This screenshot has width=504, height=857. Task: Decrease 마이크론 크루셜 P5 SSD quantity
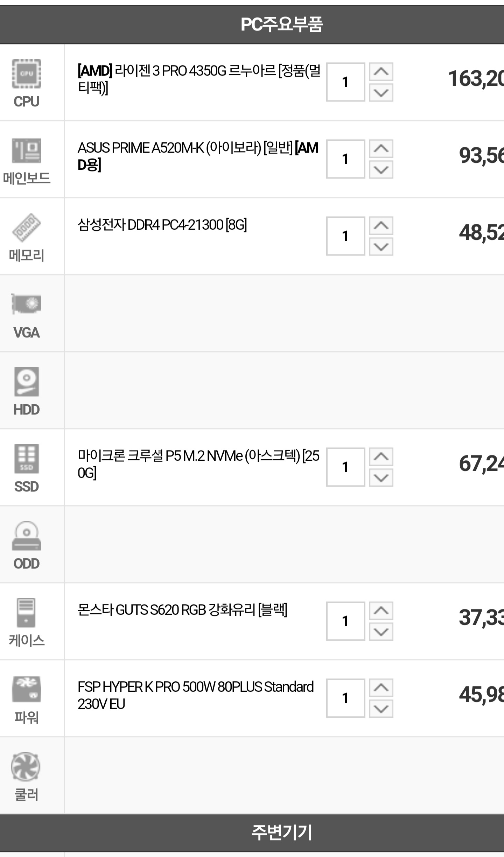[381, 478]
